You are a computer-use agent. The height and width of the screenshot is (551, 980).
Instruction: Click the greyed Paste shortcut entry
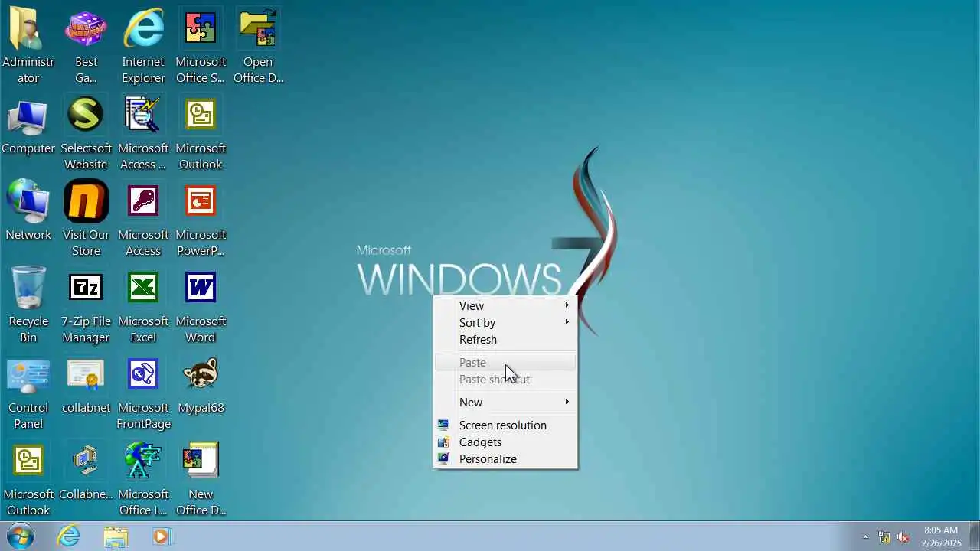point(505,379)
